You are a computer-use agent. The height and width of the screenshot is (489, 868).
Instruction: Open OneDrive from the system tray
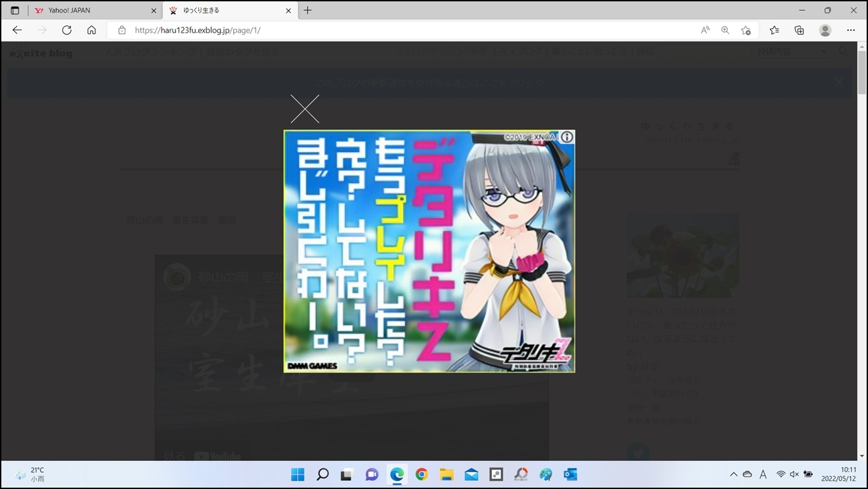coord(747,474)
